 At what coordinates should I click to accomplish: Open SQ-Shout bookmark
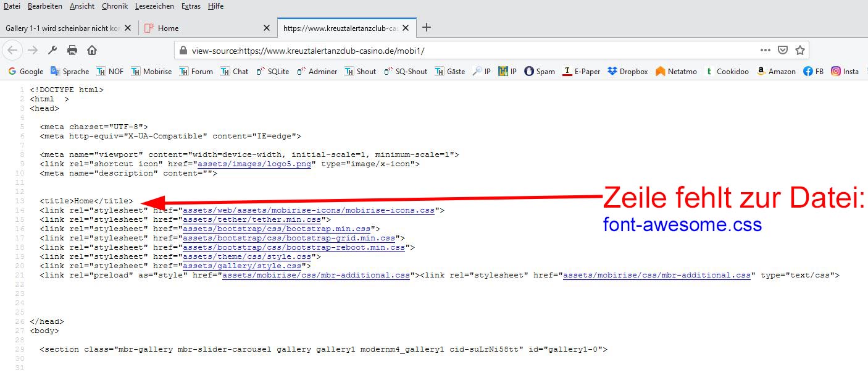click(406, 71)
